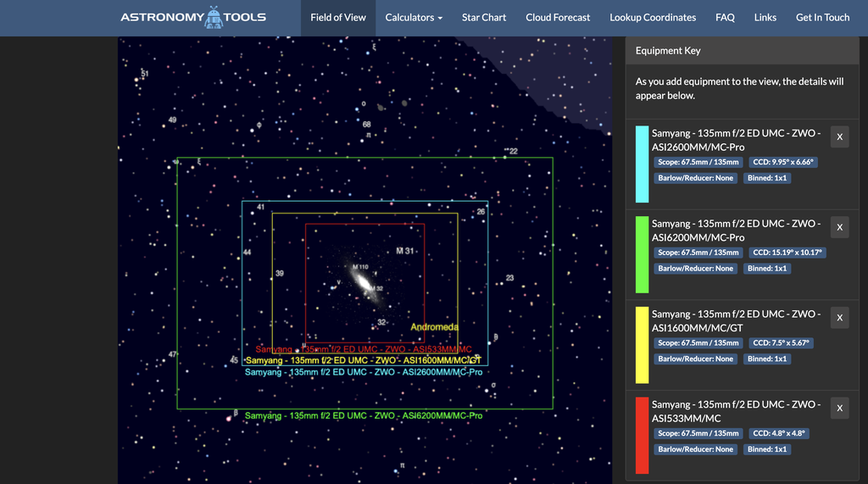Viewport: 868px width, 484px height.
Task: Click the cyan swatch for ASI2600MM/MC-Pro
Action: tap(643, 164)
